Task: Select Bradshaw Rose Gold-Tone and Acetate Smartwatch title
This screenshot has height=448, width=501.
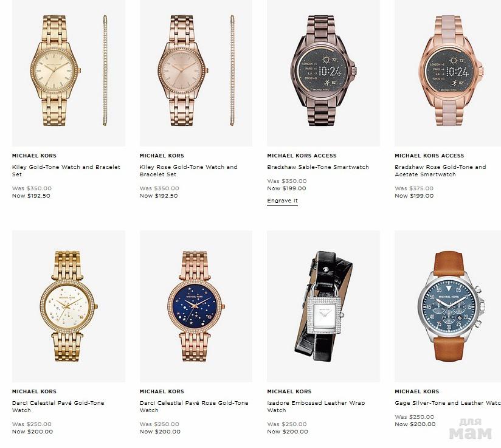Action: click(440, 171)
